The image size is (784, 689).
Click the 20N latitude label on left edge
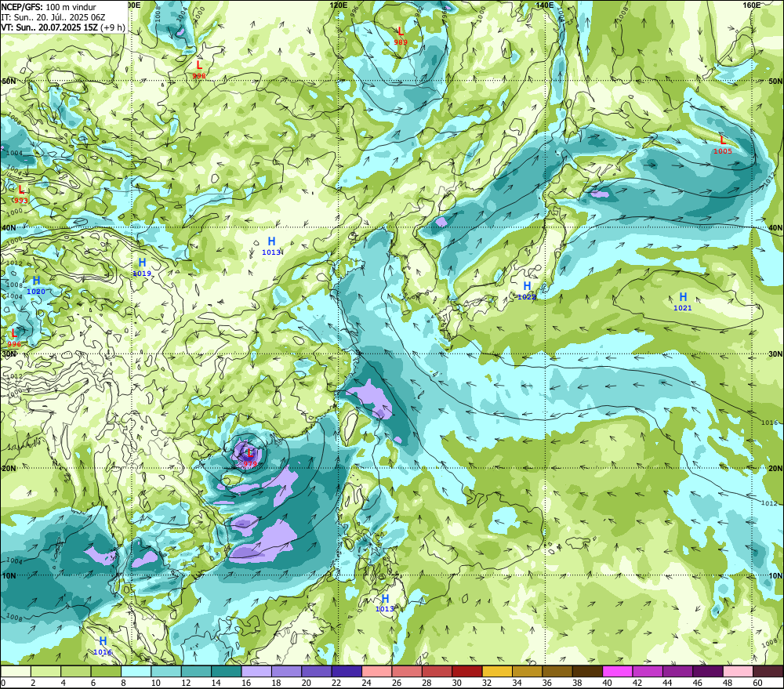click(9, 469)
